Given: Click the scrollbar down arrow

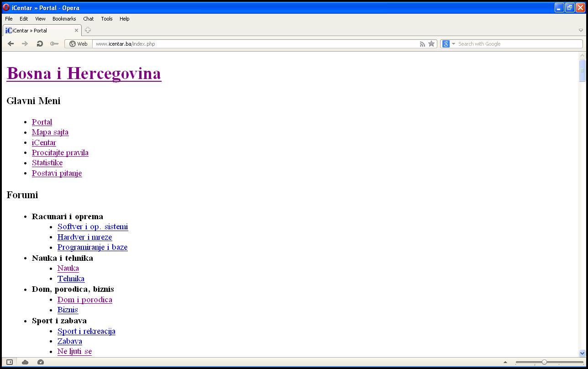Looking at the screenshot, I should tap(582, 353).
